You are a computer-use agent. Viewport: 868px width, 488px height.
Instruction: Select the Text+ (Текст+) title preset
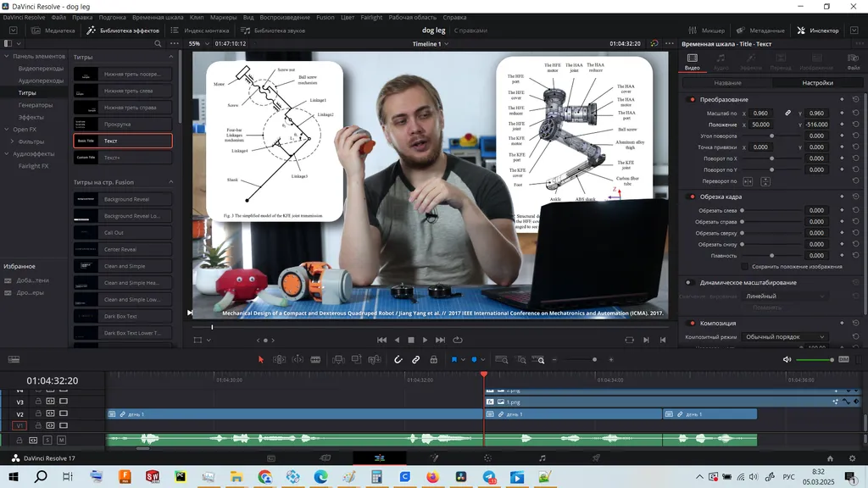123,158
